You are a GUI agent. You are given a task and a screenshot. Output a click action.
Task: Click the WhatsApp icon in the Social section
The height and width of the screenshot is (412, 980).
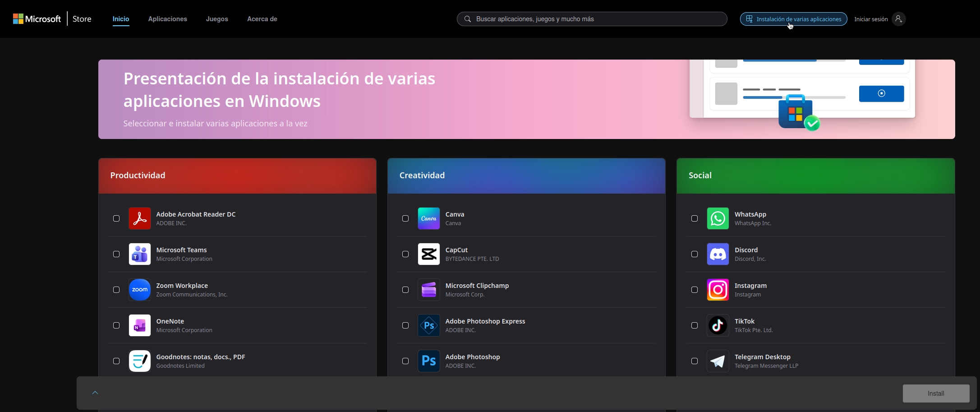[x=718, y=218]
